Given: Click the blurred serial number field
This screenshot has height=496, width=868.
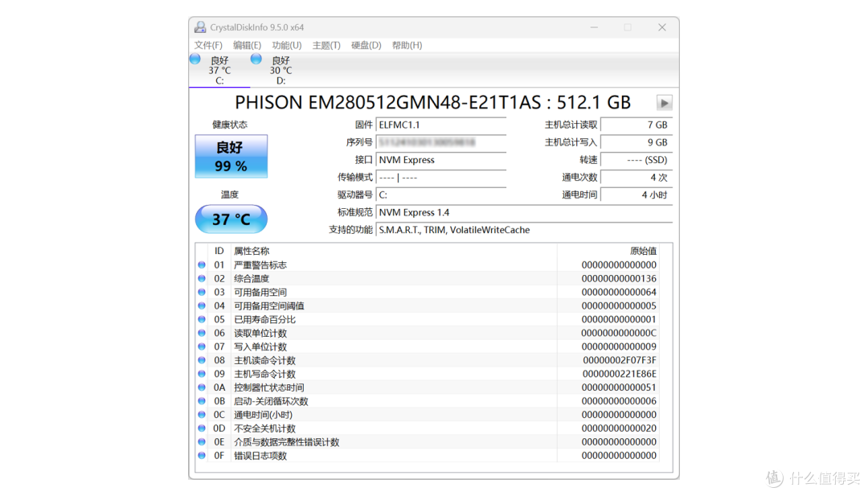Looking at the screenshot, I should [441, 142].
